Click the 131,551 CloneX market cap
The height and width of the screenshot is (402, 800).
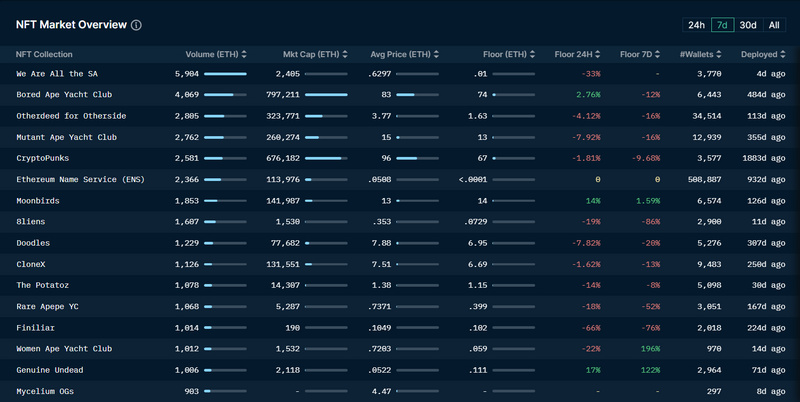pos(283,264)
